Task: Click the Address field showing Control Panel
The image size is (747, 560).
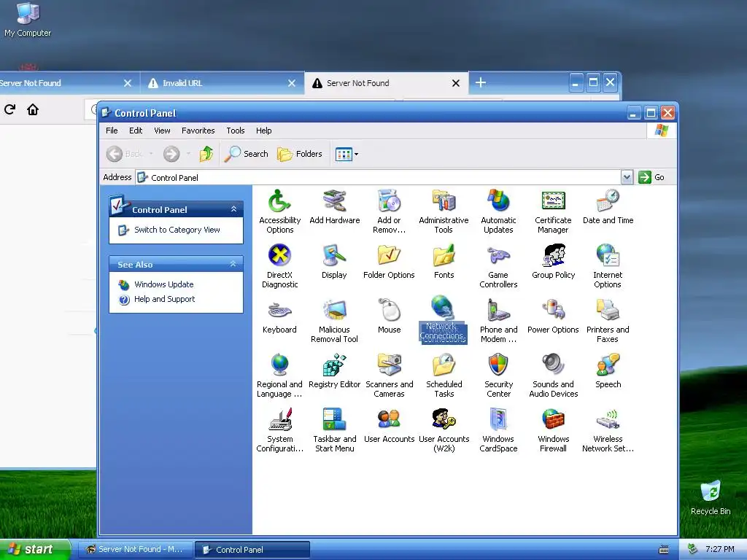Action: pos(379,177)
